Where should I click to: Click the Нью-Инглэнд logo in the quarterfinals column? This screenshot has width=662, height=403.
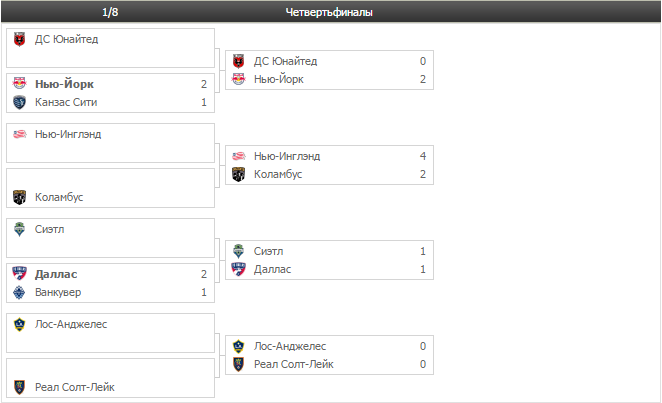(x=238, y=156)
